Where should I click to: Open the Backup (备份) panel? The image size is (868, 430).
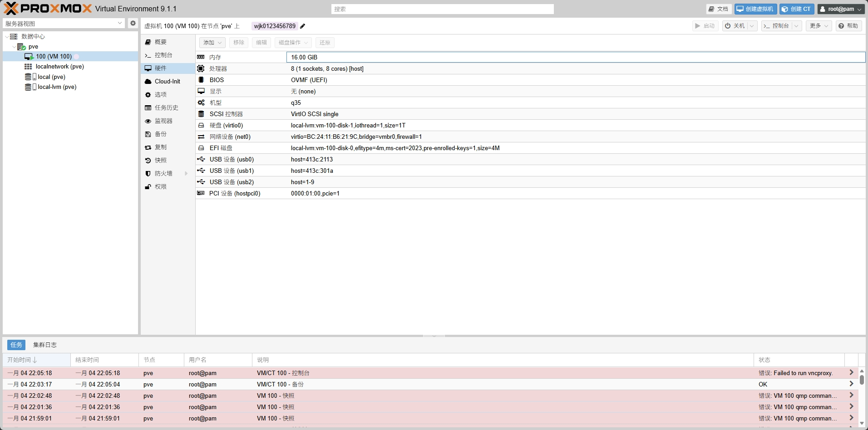tap(160, 134)
